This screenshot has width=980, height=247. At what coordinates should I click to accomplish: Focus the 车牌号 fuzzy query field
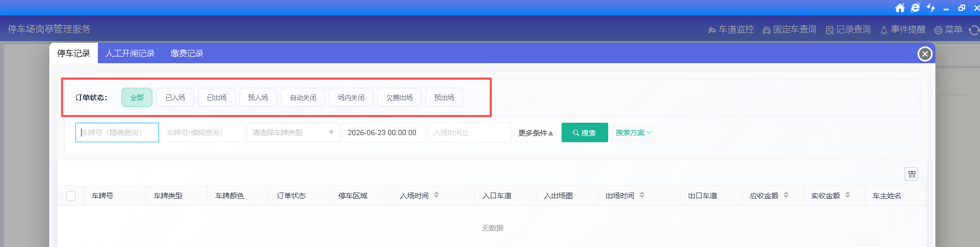203,132
